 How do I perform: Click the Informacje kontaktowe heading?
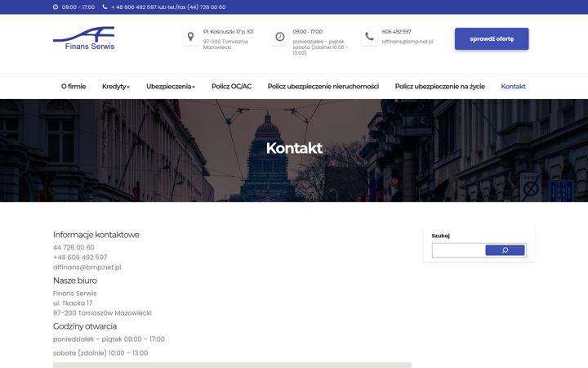[96, 235]
